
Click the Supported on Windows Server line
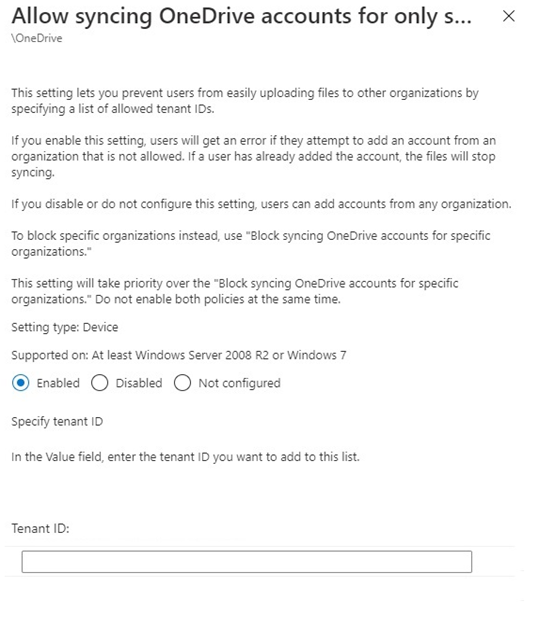(x=178, y=355)
